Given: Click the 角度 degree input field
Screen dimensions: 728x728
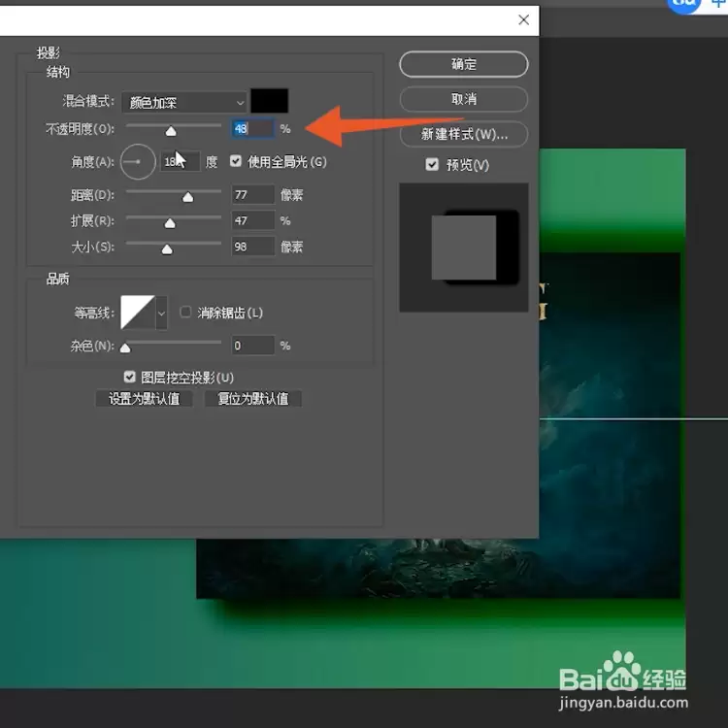Looking at the screenshot, I should click(181, 161).
